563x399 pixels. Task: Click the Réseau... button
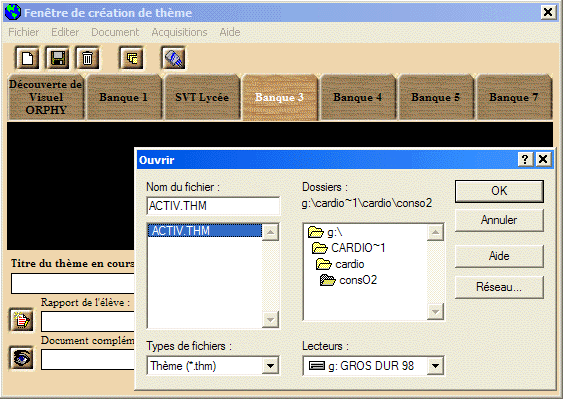click(499, 287)
